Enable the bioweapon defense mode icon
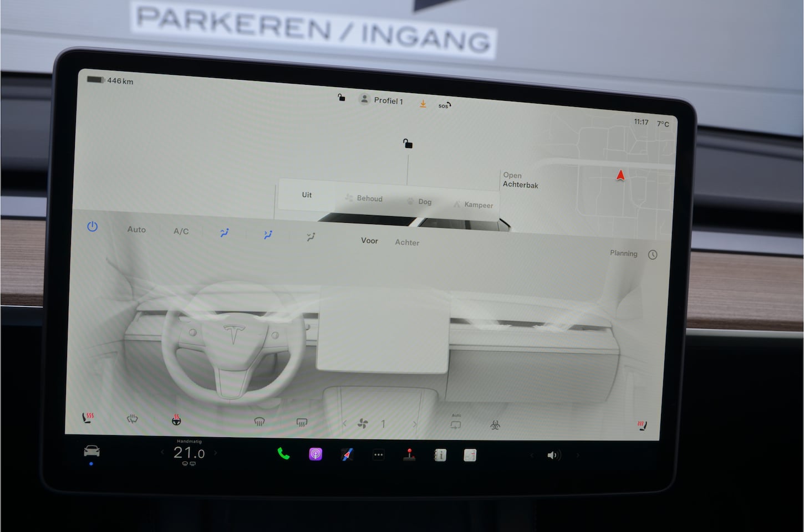Screen dimensions: 804x532 pyautogui.click(x=495, y=425)
